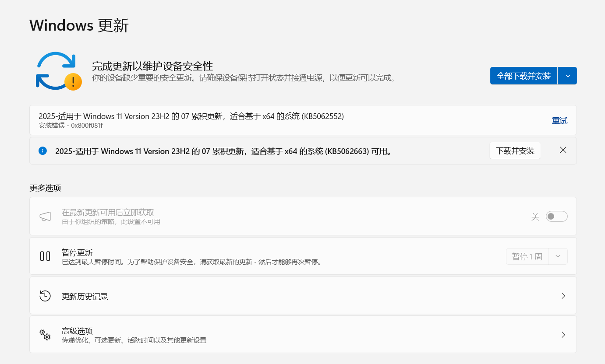Click the 安装错误 - 0x800f081f error text
Image resolution: width=605 pixels, height=364 pixels.
71,126
